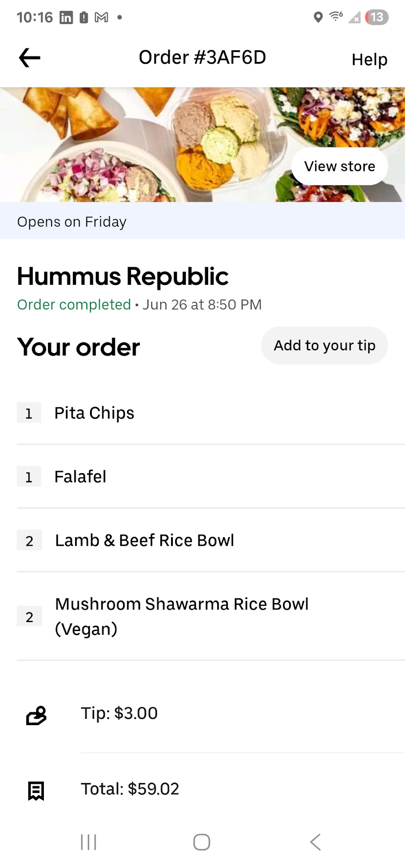405x868 pixels.
Task: Tap the Total: $59.02 row
Action: click(x=130, y=789)
